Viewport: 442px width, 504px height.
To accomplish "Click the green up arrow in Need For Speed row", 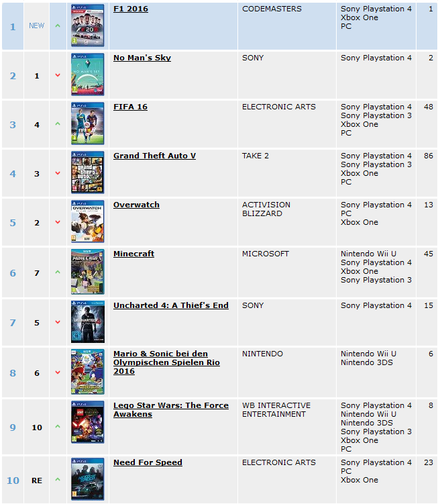I will point(58,480).
